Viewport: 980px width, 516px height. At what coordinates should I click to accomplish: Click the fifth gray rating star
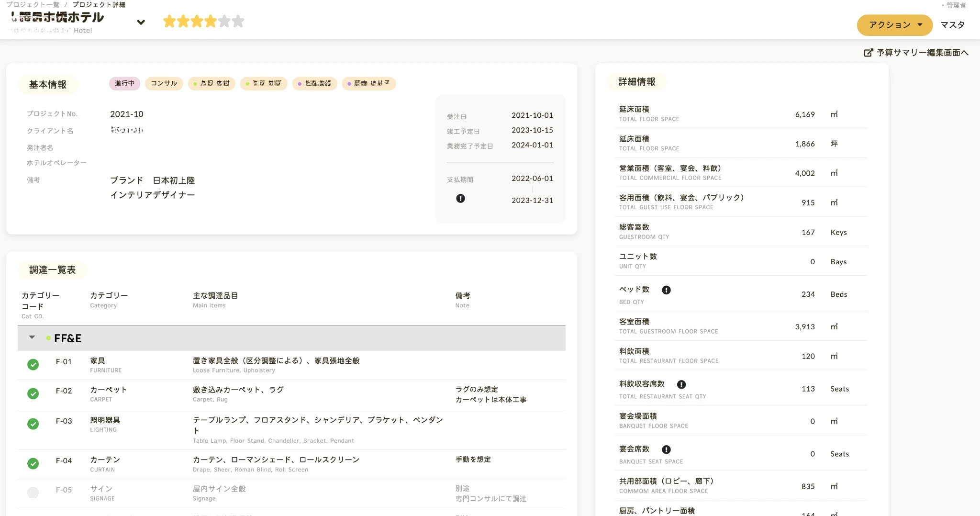pyautogui.click(x=224, y=22)
